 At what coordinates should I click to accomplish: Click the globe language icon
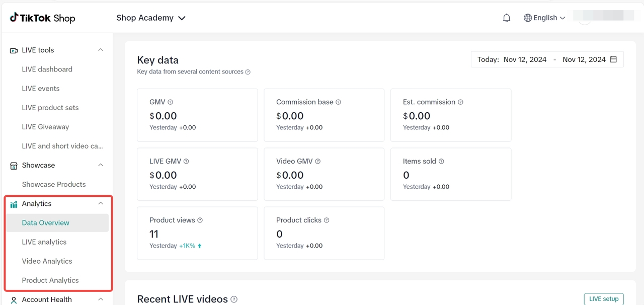(527, 18)
